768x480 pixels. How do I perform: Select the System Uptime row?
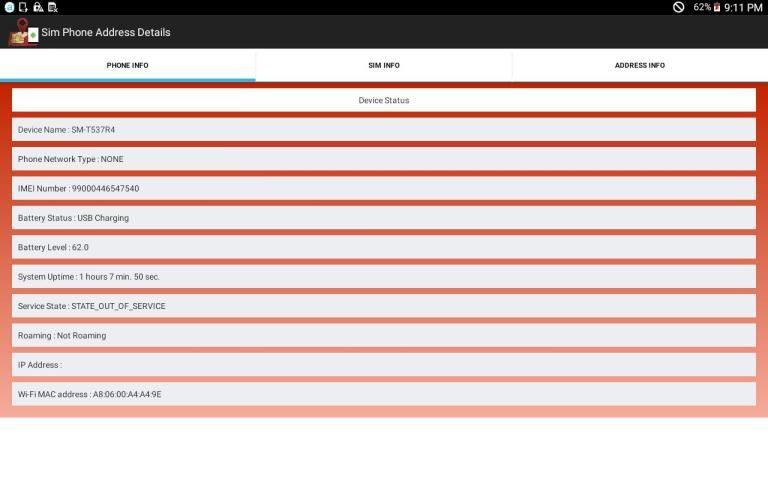[x=384, y=277]
